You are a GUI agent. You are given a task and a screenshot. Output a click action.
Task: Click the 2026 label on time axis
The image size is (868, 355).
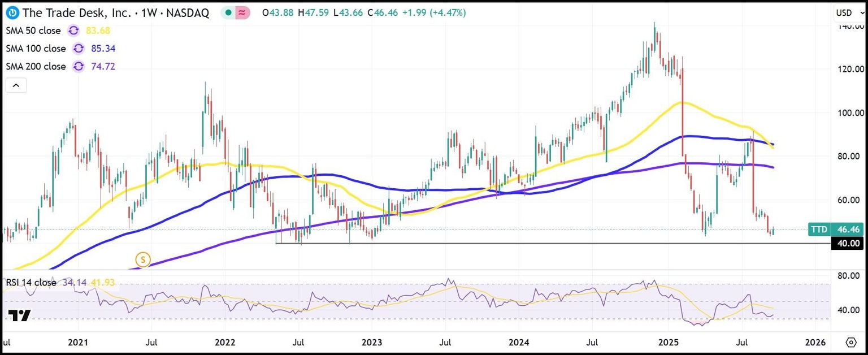pos(815,343)
